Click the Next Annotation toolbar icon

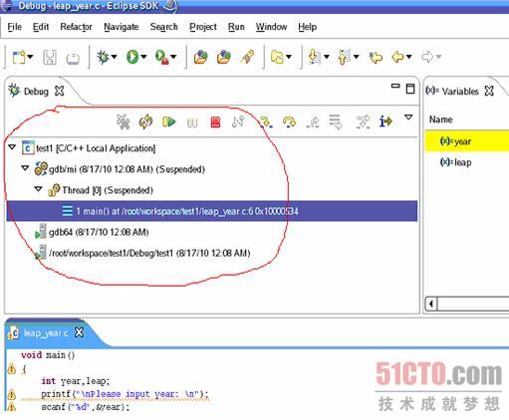click(314, 57)
